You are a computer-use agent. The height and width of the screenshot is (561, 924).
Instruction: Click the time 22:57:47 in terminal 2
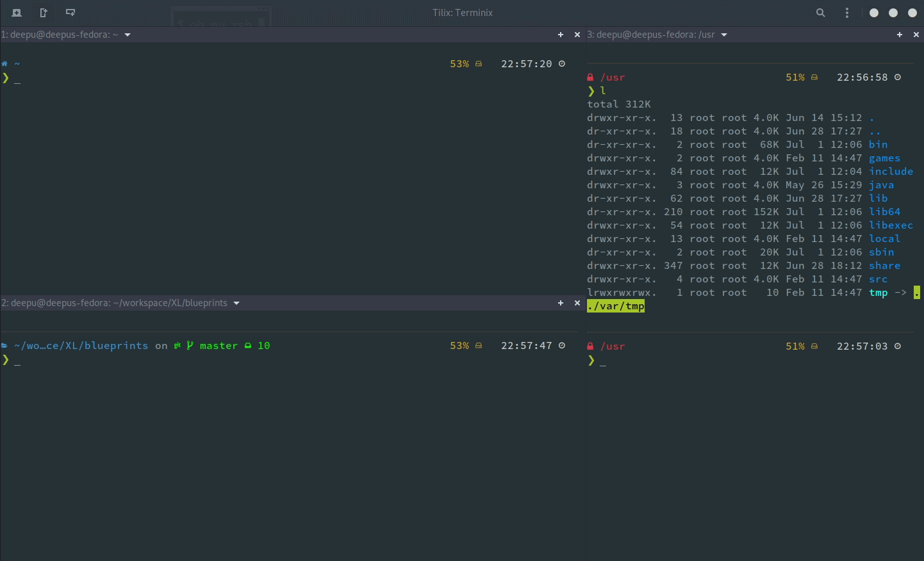527,345
